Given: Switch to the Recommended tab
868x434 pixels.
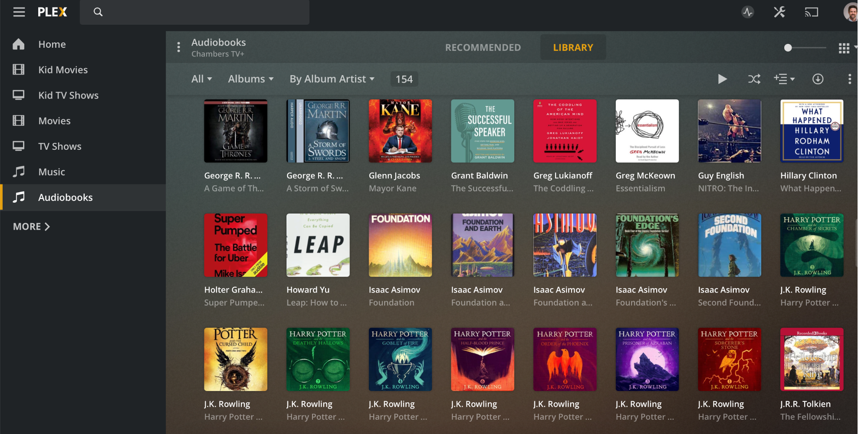Looking at the screenshot, I should click(483, 47).
